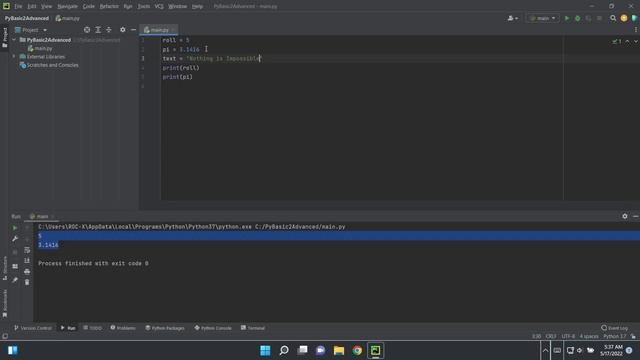Go to next highlighted problem arrow
This screenshot has width=640, height=360.
pos(636,41)
